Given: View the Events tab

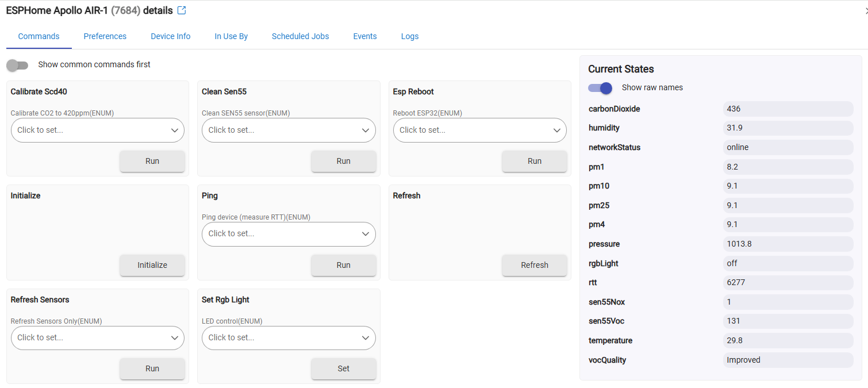Looking at the screenshot, I should pos(365,36).
